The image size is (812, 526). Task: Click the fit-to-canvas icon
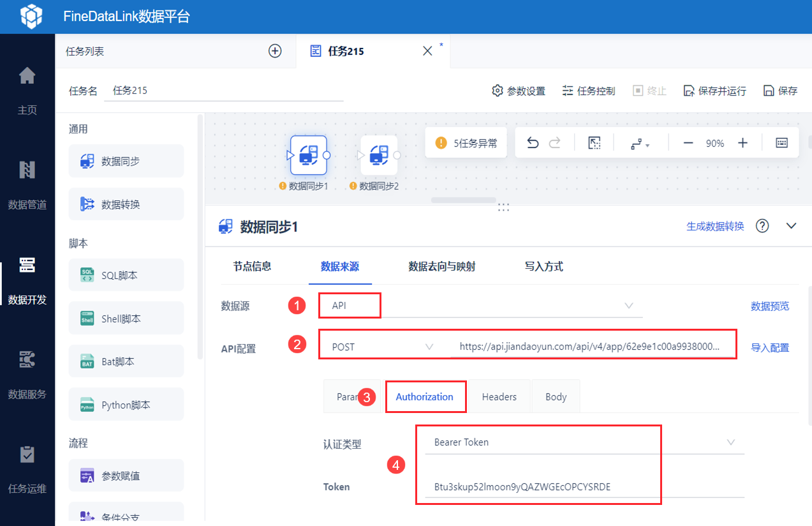point(594,143)
